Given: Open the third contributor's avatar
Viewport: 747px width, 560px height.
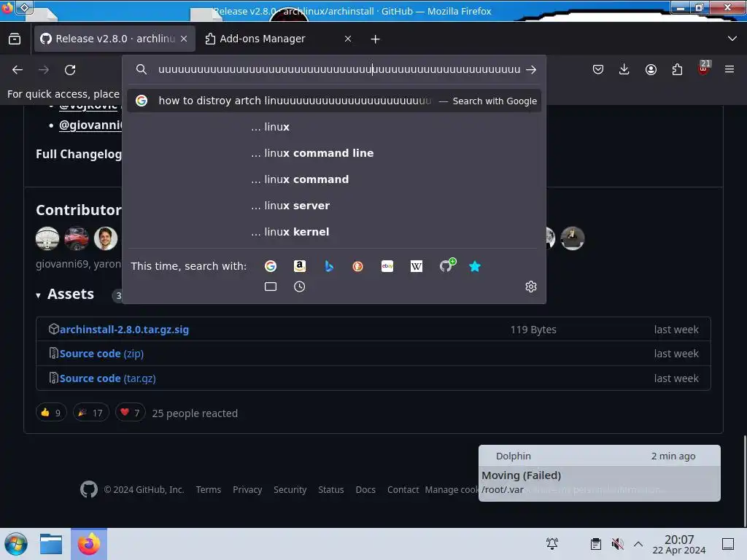Looking at the screenshot, I should [x=106, y=238].
